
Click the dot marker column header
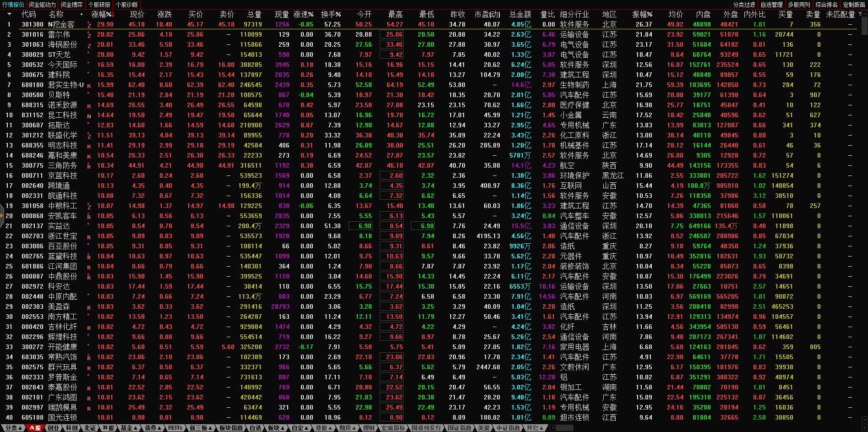[x=82, y=14]
